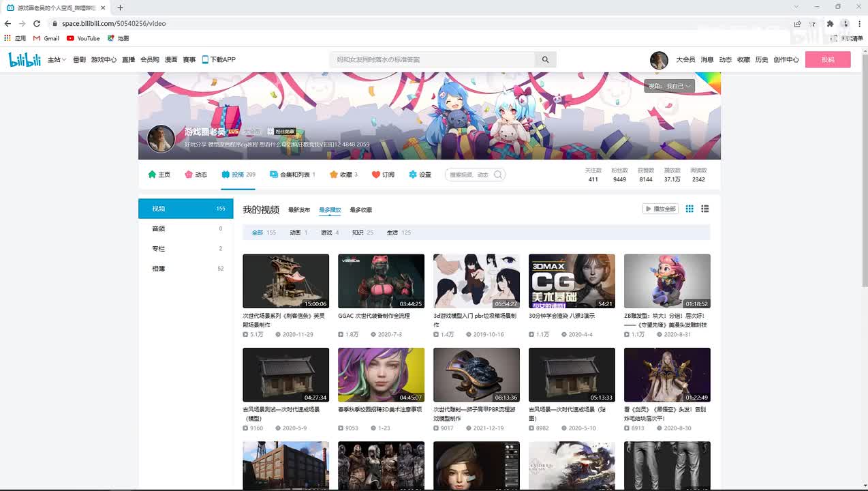Open 历史 watch history in the navbar

click(x=762, y=59)
